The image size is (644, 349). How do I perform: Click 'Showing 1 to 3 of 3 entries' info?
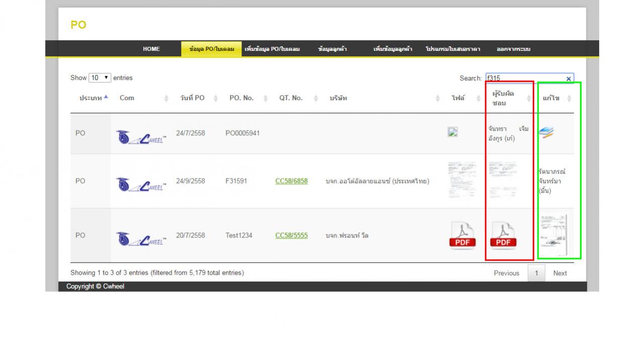click(157, 273)
